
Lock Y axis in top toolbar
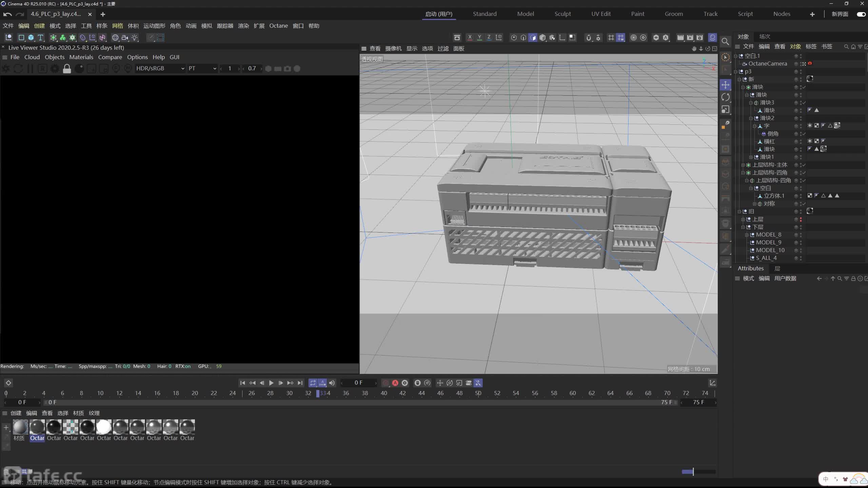(479, 38)
